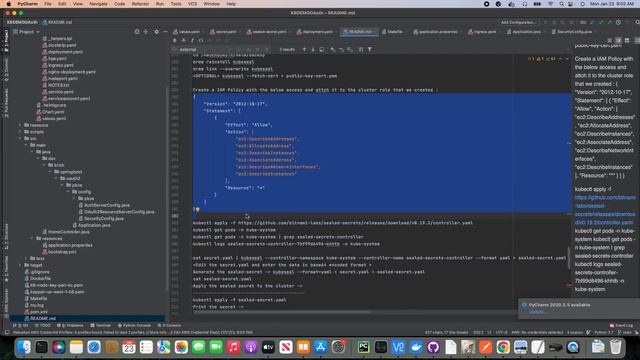
Task: Click the filter search results funnel icon
Action: click(x=370, y=49)
